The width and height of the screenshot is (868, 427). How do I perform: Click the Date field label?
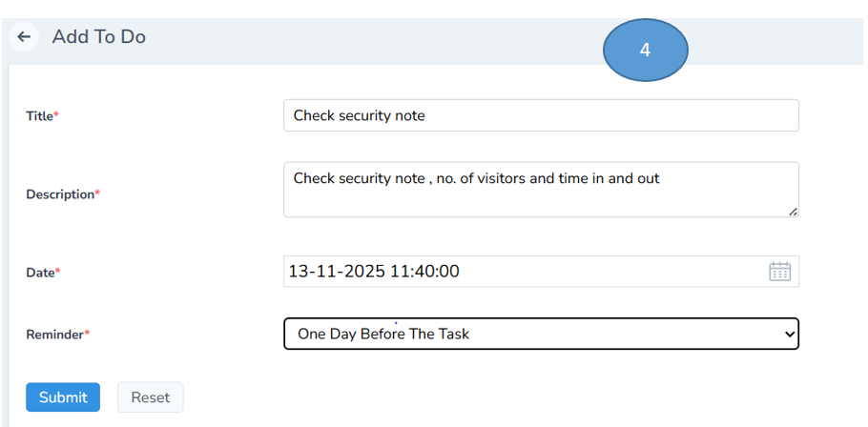(41, 273)
